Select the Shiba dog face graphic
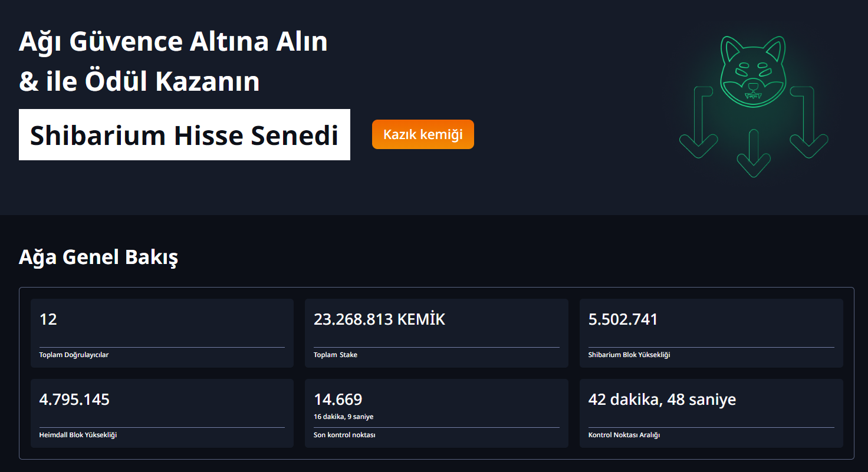Viewport: 868px width, 472px height. pyautogui.click(x=753, y=71)
